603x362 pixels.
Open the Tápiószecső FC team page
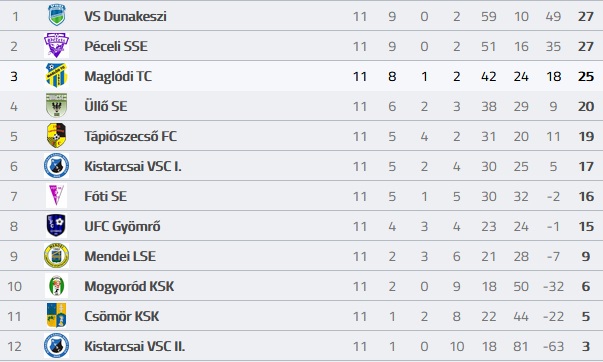coord(130,136)
